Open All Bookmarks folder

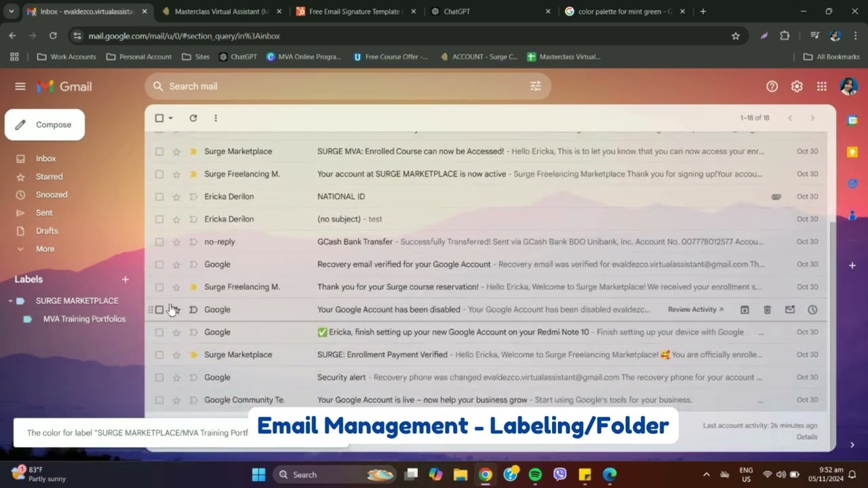[x=831, y=57]
